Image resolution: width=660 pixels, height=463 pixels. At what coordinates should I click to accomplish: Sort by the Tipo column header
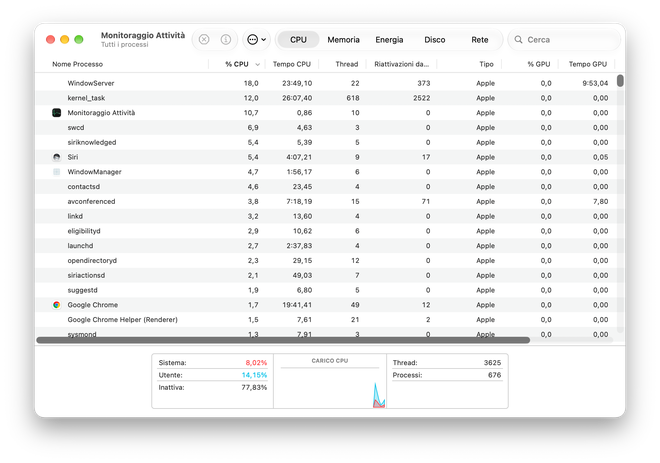(486, 64)
